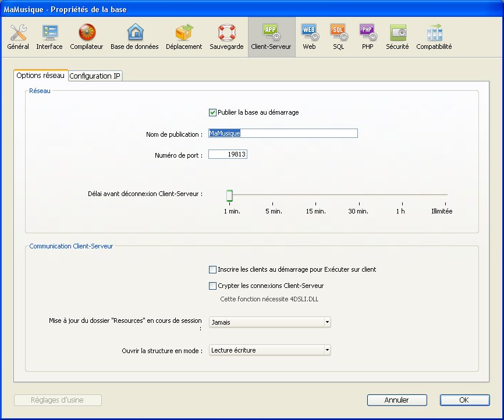The image size is (504, 420).
Task: Open the Interface settings page
Action: coord(49,37)
